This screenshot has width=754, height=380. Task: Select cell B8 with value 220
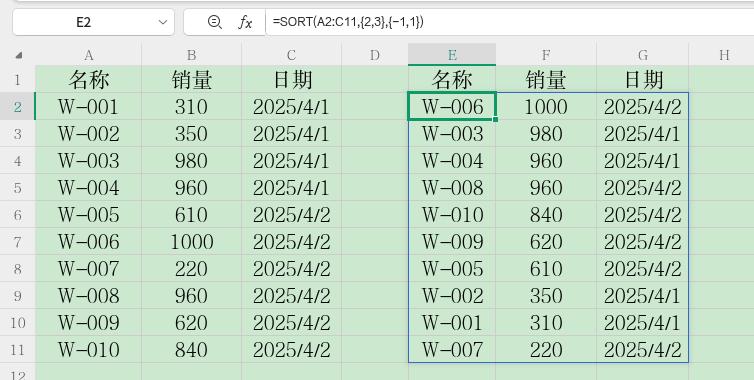pyautogui.click(x=191, y=268)
